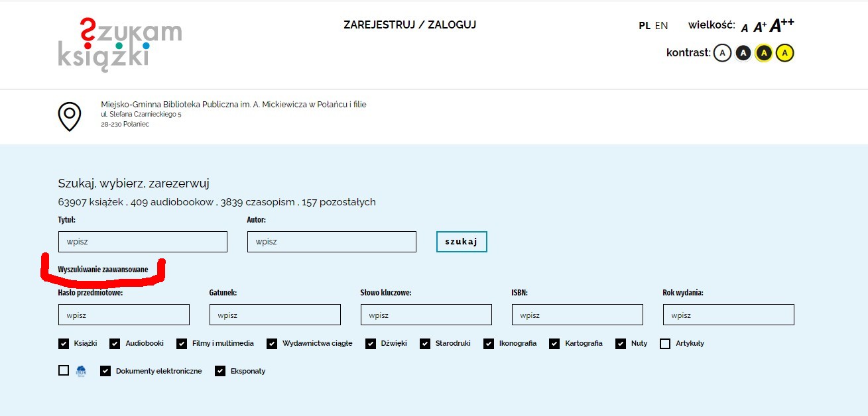
Task: Click the library location pin icon
Action: 70,116
